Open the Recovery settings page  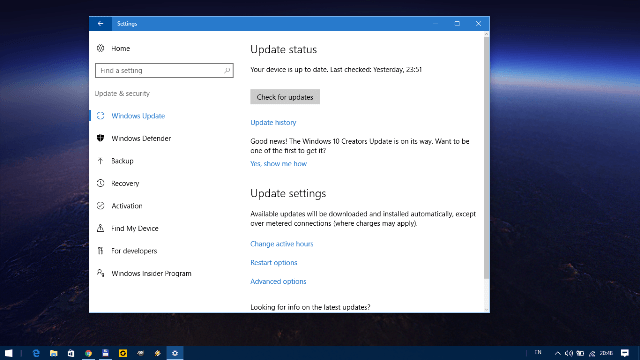(125, 183)
